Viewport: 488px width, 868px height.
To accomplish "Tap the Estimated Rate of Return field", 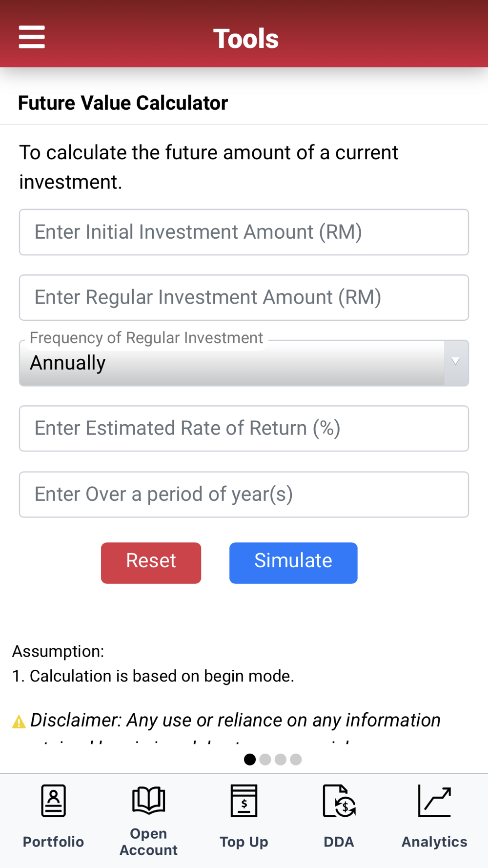I will (244, 429).
